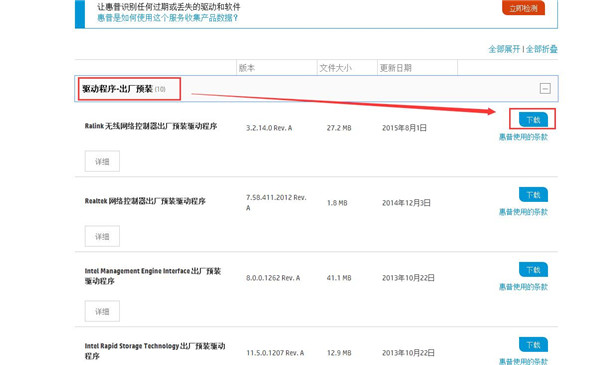Download Realtek 网络控制器 driver
This screenshot has height=365, width=600.
pos(533,195)
